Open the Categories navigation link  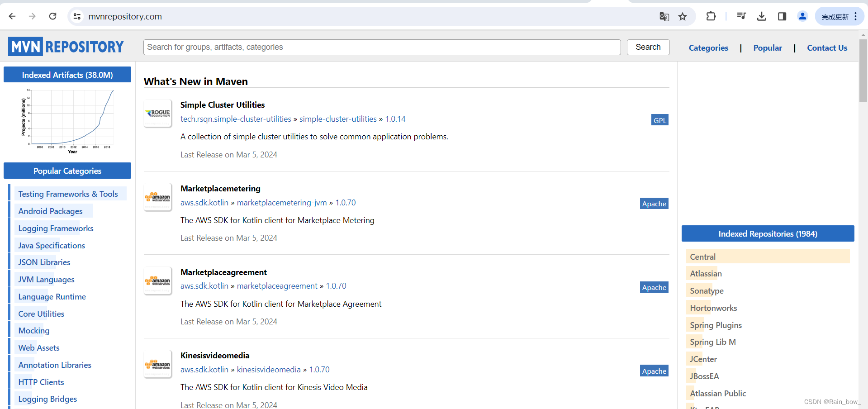pos(708,48)
